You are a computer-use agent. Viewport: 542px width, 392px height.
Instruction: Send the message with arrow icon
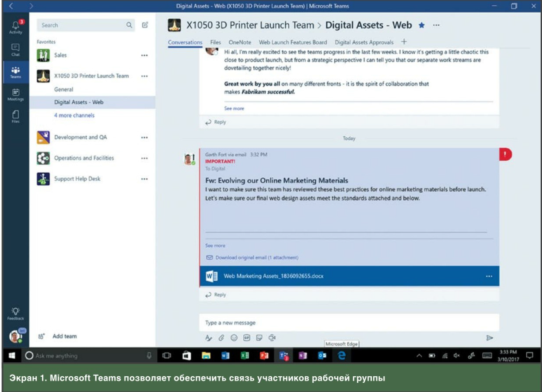point(490,337)
